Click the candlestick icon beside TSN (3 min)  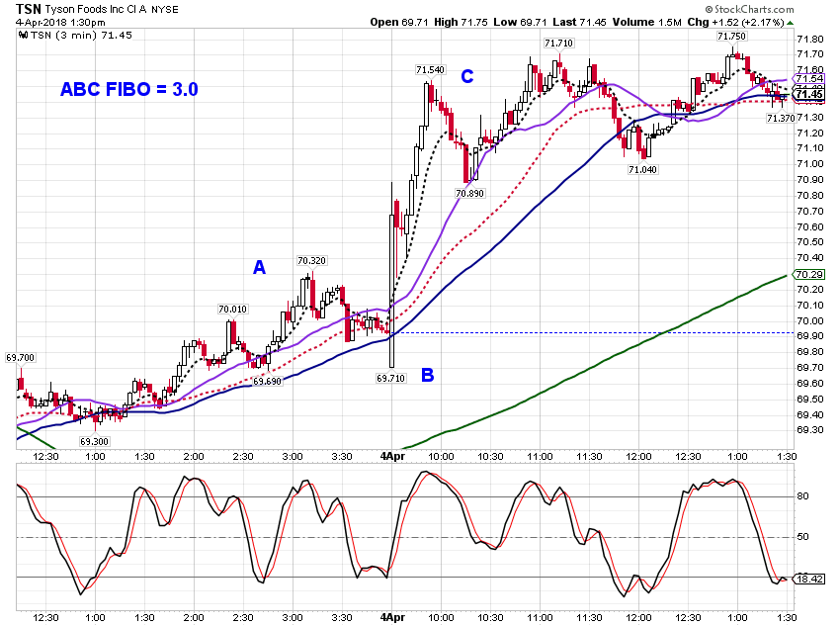(x=23, y=36)
